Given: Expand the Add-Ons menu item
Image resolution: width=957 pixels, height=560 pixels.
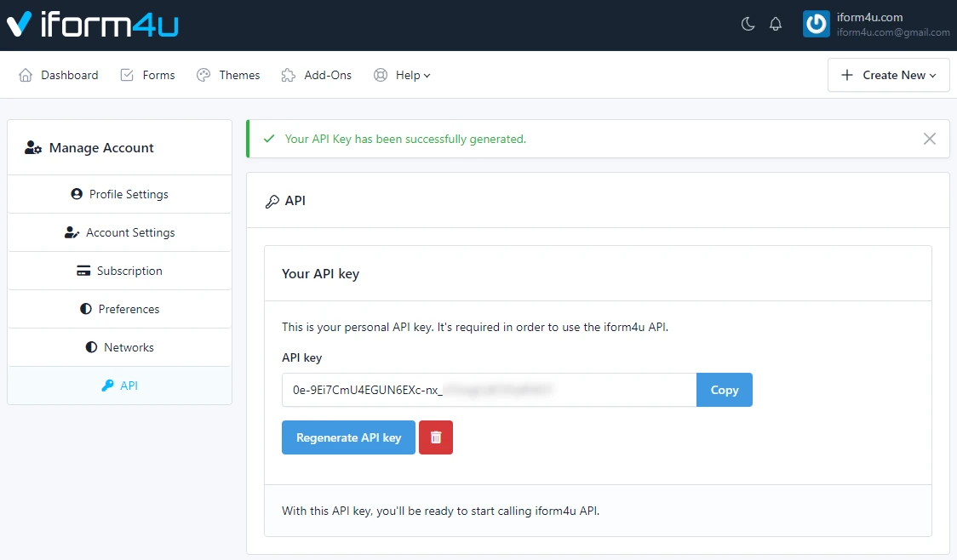Looking at the screenshot, I should [x=316, y=75].
